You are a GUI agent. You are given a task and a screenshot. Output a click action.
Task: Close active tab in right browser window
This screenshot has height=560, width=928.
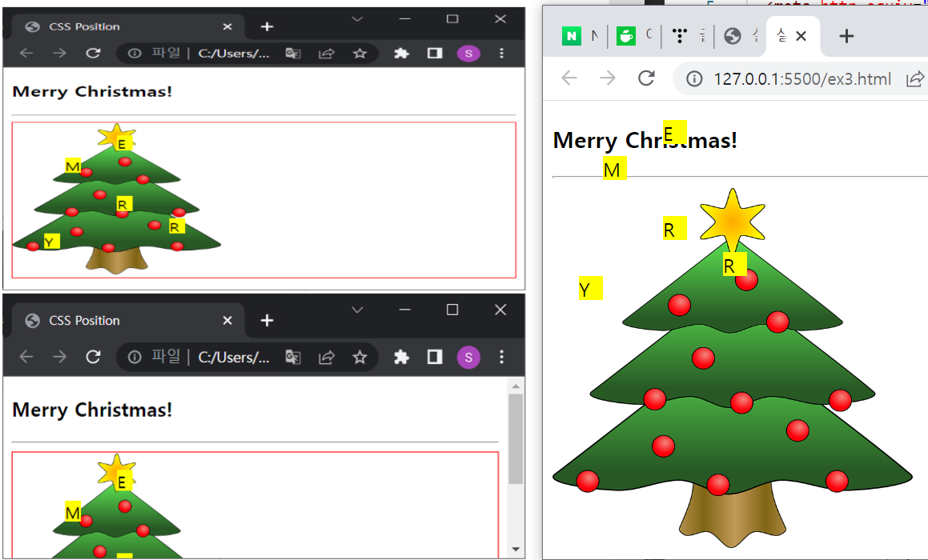pyautogui.click(x=801, y=36)
